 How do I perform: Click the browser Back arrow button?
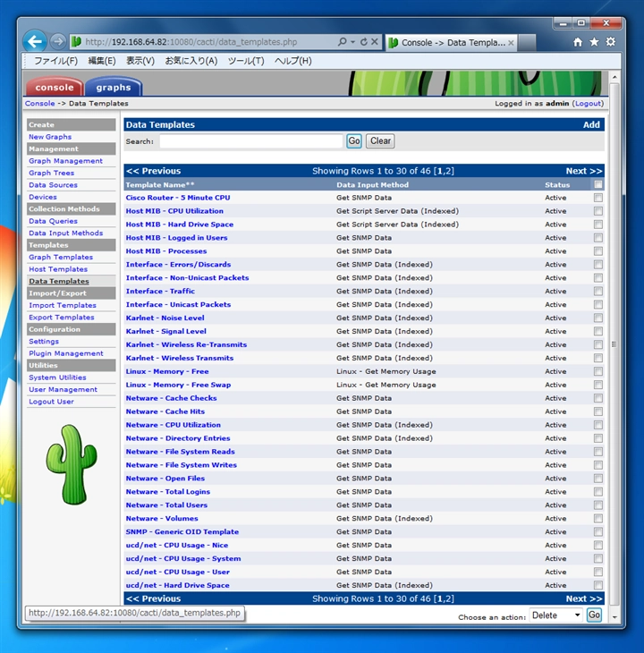coord(35,42)
